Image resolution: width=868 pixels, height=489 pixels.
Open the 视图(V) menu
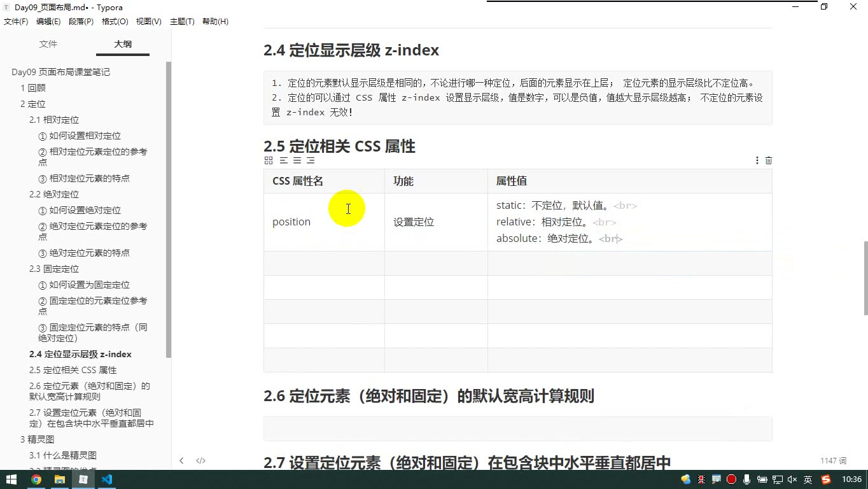click(x=149, y=22)
